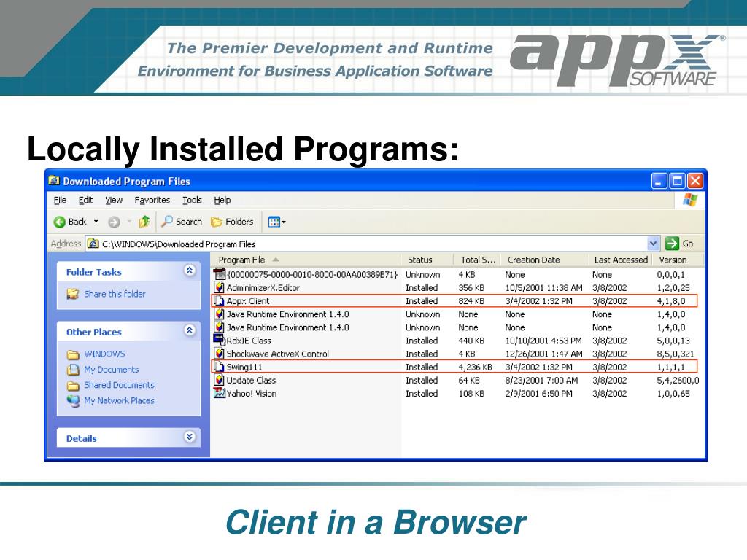Viewport: 747px width, 560px height.
Task: Open the View menu
Action: click(x=114, y=200)
